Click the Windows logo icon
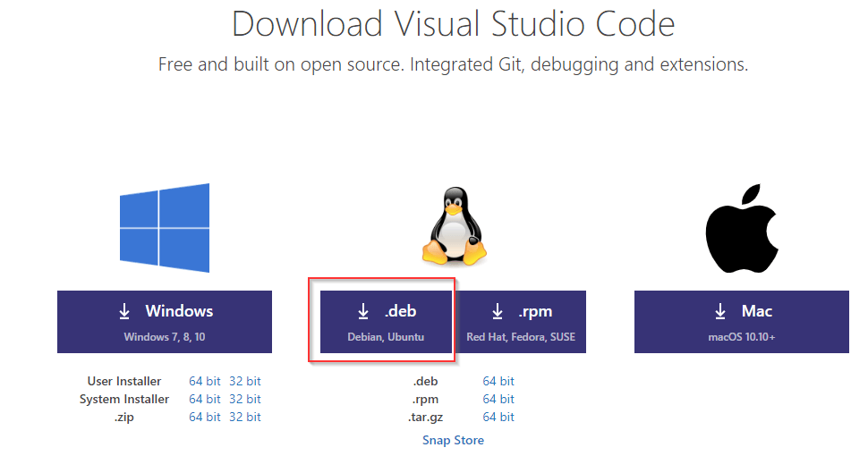Screen dimensions: 868x456 pos(165,227)
